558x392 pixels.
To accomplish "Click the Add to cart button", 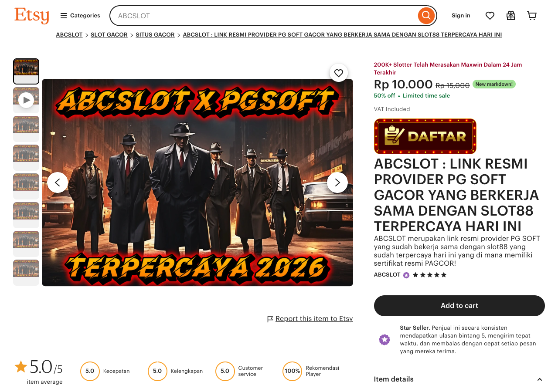I will tap(459, 306).
